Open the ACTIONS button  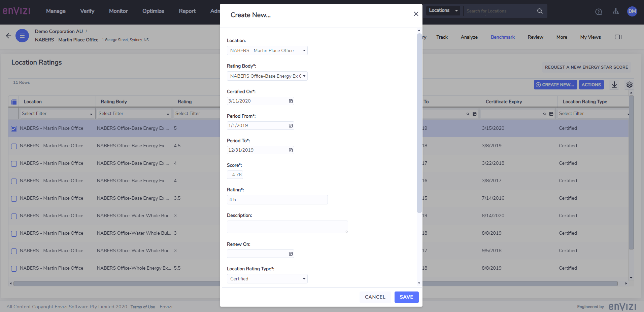591,85
